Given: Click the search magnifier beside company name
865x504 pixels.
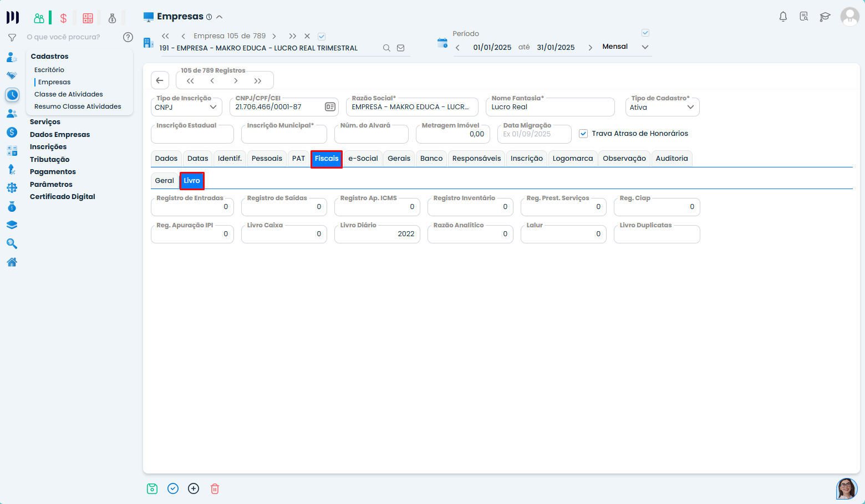Looking at the screenshot, I should 386,48.
